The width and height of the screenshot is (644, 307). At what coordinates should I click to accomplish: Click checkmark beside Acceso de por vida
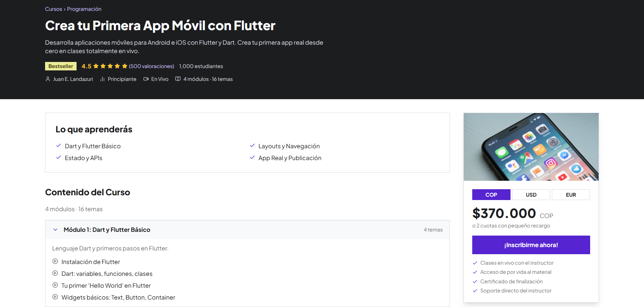(x=475, y=272)
